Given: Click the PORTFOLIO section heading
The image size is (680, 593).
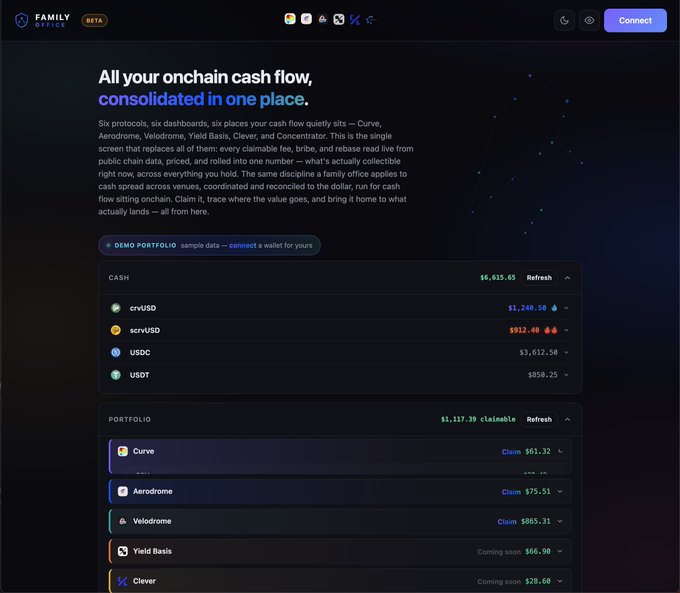Looking at the screenshot, I should pyautogui.click(x=130, y=419).
